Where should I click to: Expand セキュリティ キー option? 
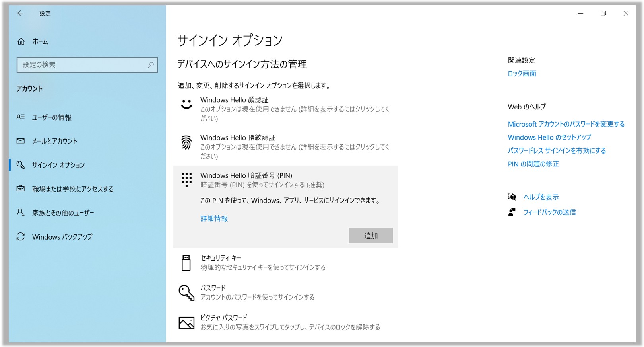[x=285, y=263]
